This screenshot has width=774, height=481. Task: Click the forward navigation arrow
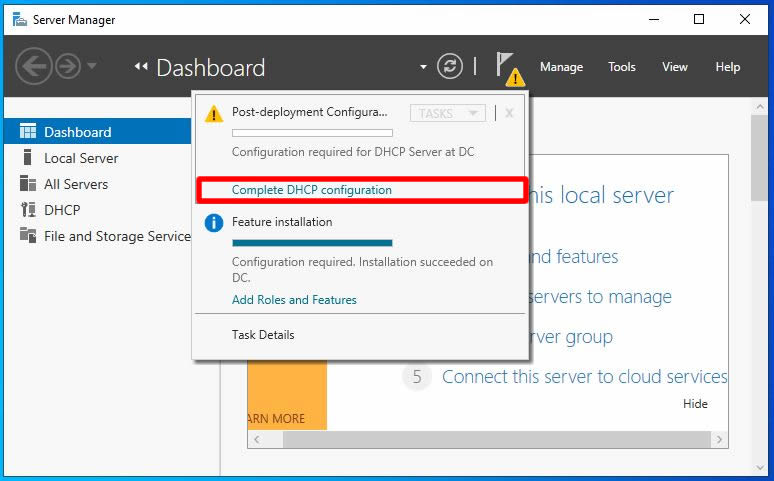68,66
